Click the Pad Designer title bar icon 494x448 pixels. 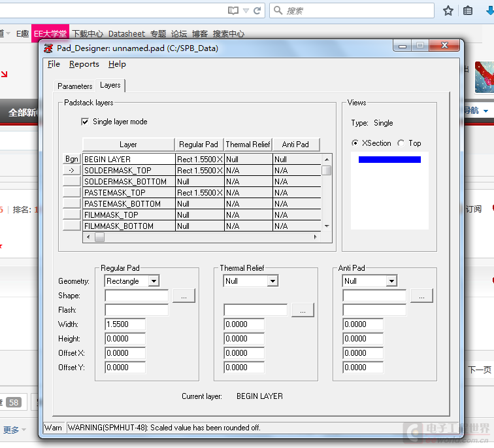point(48,48)
